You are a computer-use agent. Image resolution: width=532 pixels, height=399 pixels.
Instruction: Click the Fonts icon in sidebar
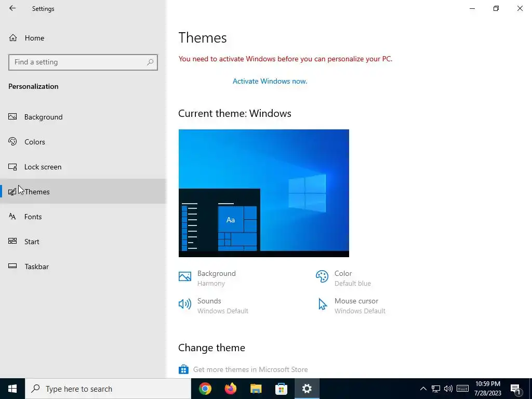click(12, 217)
